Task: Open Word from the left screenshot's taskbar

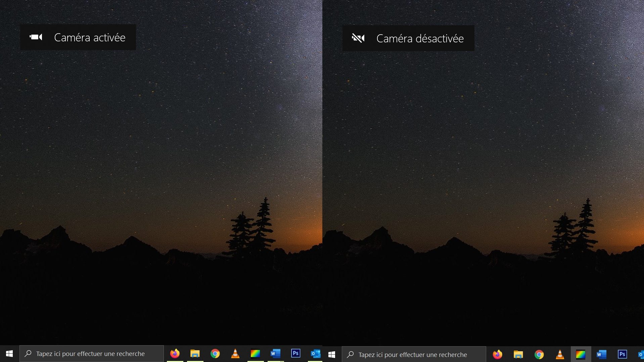Action: [x=275, y=354]
